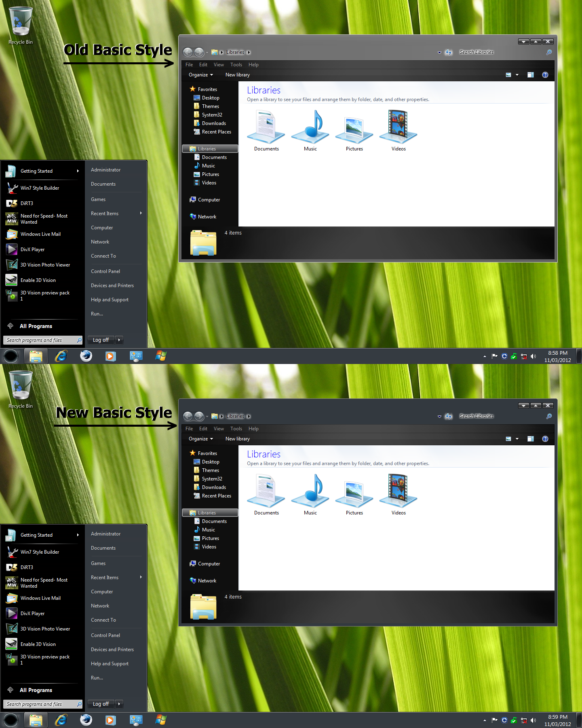
Task: Open Pictures library icon in New Basic Style window
Action: (x=354, y=494)
